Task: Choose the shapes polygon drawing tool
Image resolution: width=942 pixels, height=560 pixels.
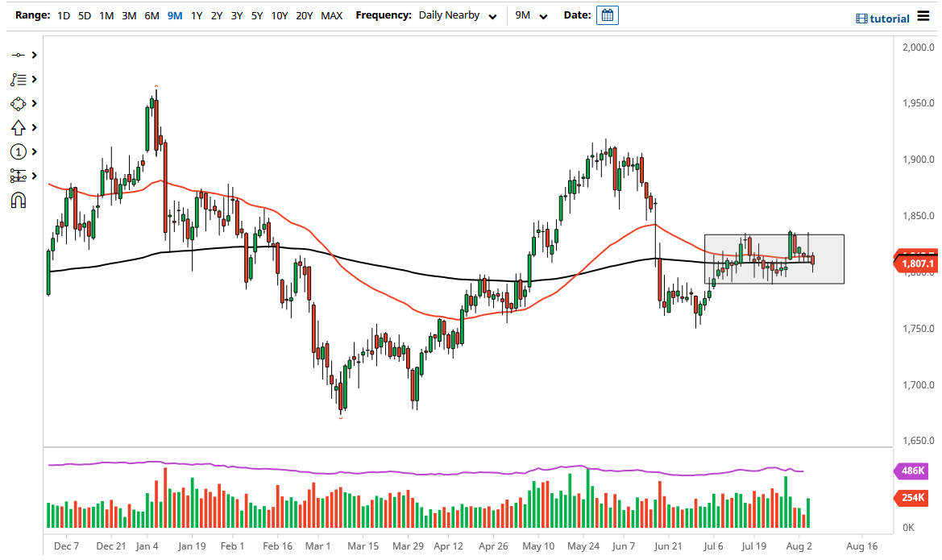Action: 18,104
